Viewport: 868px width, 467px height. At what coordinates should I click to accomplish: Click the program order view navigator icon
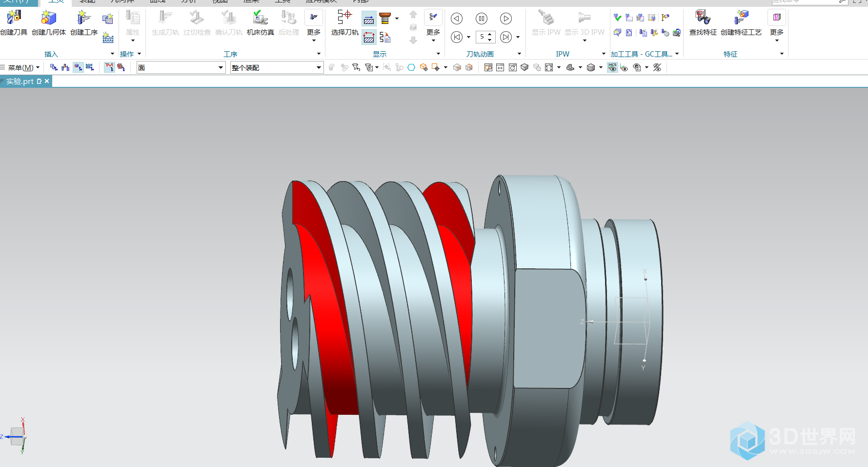coord(54,67)
